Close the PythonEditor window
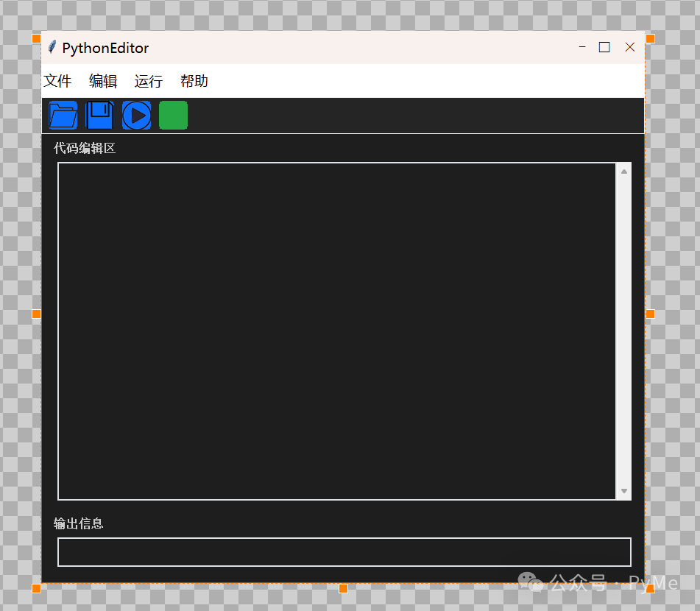Screen dimensions: 700x611 tap(630, 47)
